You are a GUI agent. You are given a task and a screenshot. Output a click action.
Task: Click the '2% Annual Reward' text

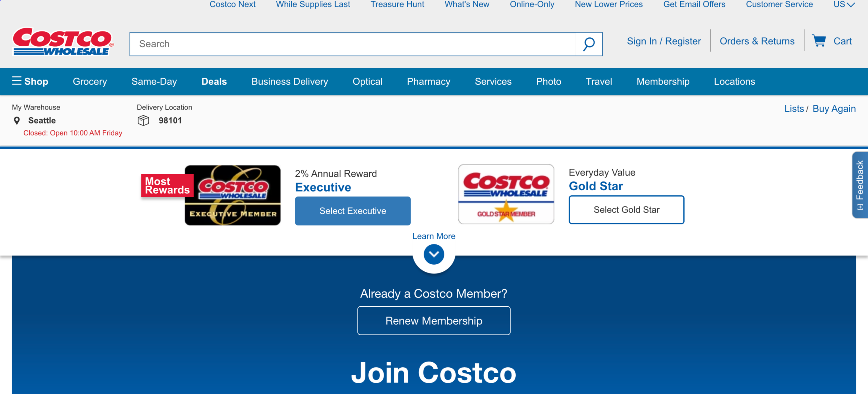pos(336,174)
